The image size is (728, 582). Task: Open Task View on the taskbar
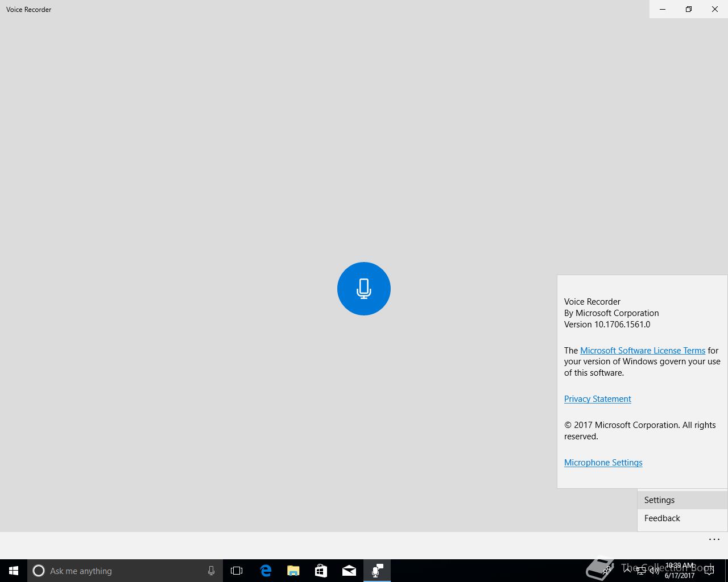pos(237,571)
